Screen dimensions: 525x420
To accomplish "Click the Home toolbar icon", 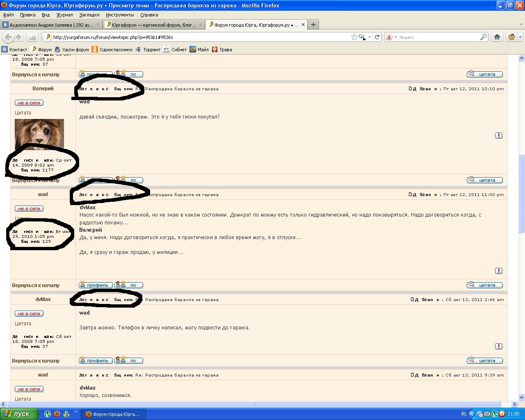I will (x=497, y=37).
